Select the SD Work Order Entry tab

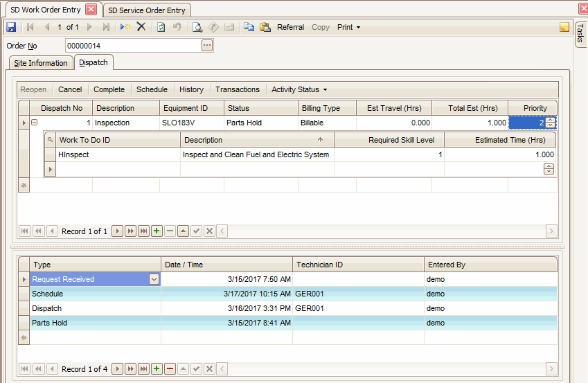point(46,10)
